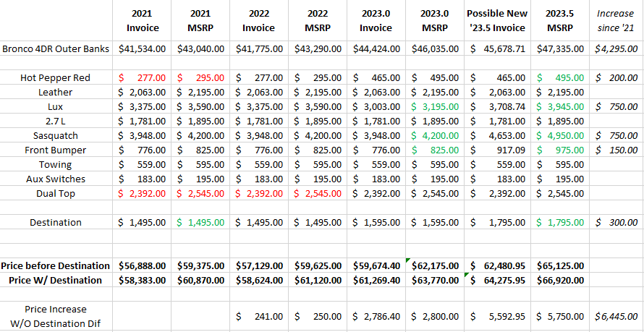Click Sasquatch 2023.5 MSRP $4,950.00 cell
Viewport: 644px width, 332px height.
coord(560,135)
